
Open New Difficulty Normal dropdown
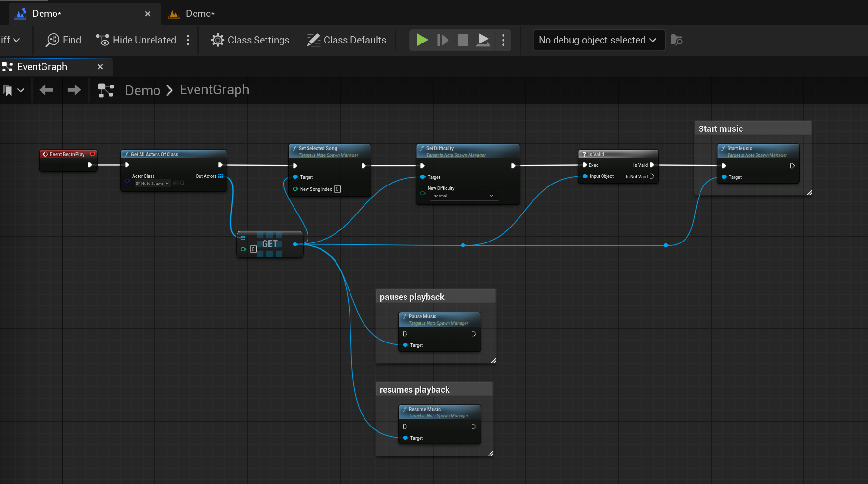[464, 196]
